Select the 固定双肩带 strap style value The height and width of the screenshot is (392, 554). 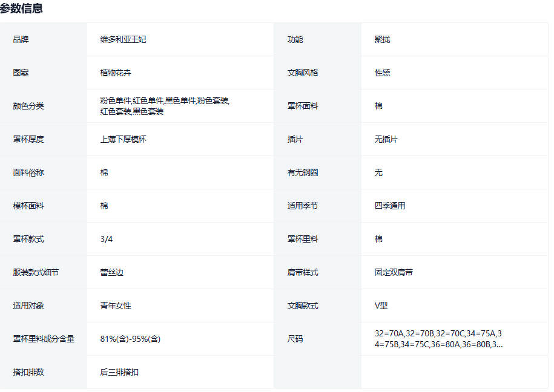[x=394, y=272]
